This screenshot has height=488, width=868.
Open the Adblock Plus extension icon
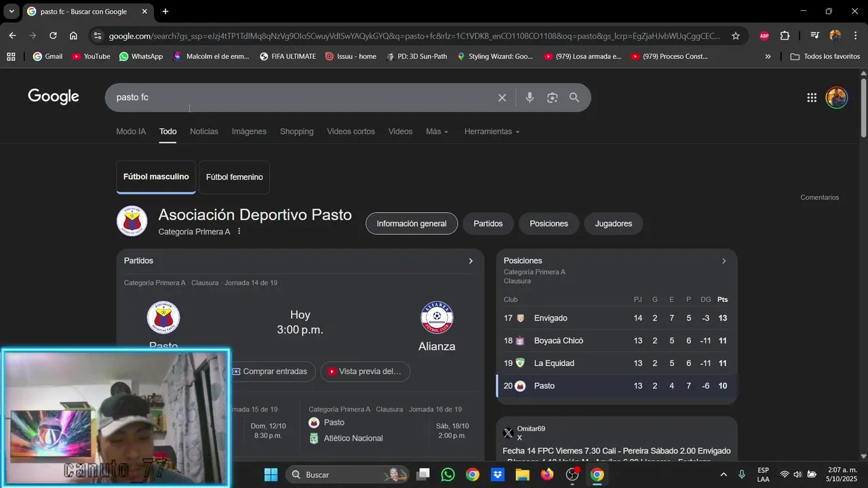click(x=764, y=36)
